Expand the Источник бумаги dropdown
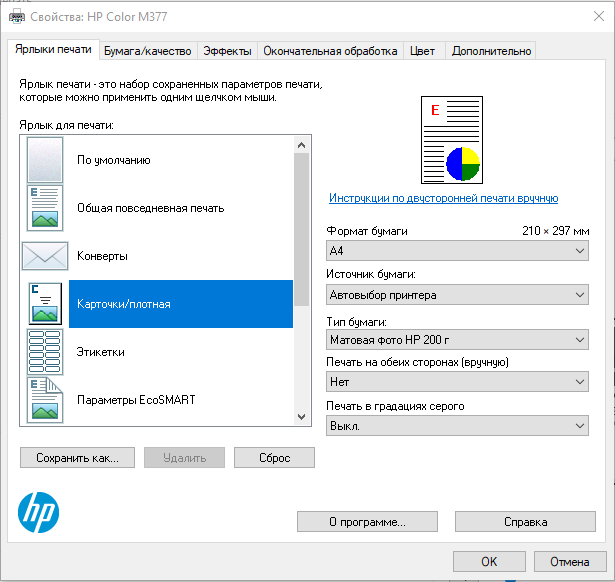The width and height of the screenshot is (615, 582). 457,295
